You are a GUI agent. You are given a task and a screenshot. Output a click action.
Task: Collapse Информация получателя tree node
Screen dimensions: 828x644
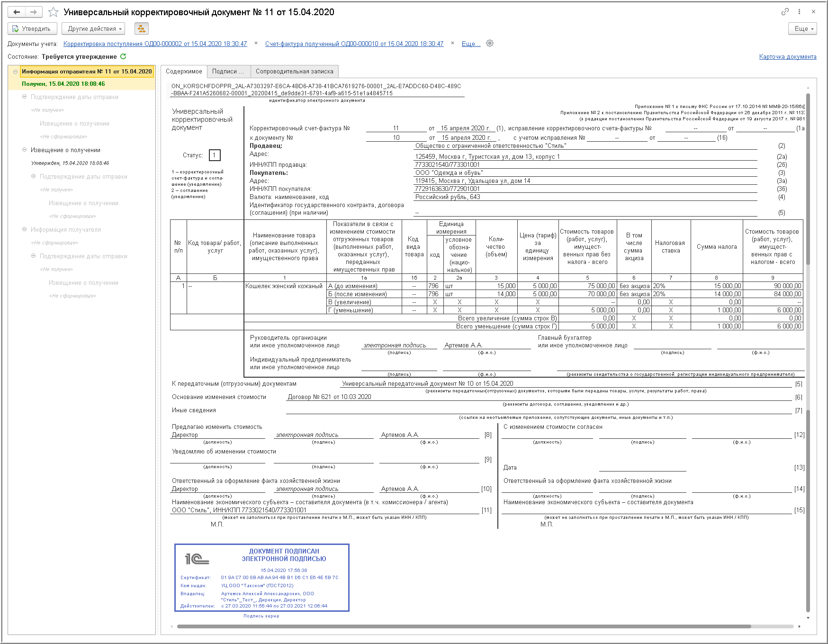pos(25,229)
